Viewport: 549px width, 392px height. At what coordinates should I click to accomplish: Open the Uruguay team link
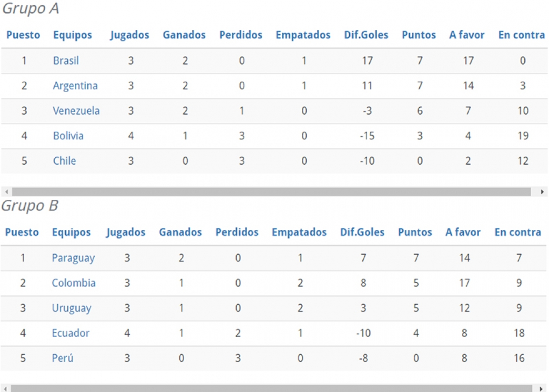point(72,309)
